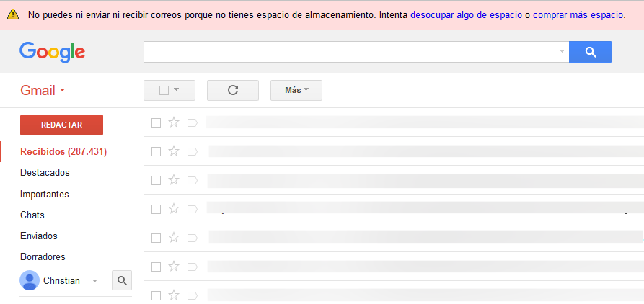This screenshot has width=644, height=304.
Task: Show search options arrow in search box
Action: click(562, 52)
